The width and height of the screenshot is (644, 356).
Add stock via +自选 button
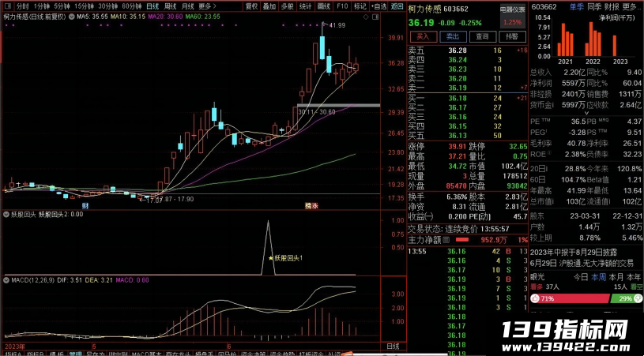pos(378,6)
